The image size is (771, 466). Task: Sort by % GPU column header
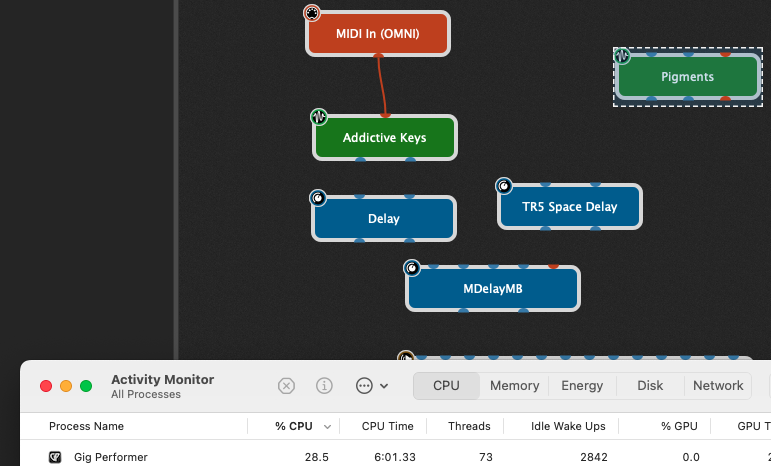[679, 426]
